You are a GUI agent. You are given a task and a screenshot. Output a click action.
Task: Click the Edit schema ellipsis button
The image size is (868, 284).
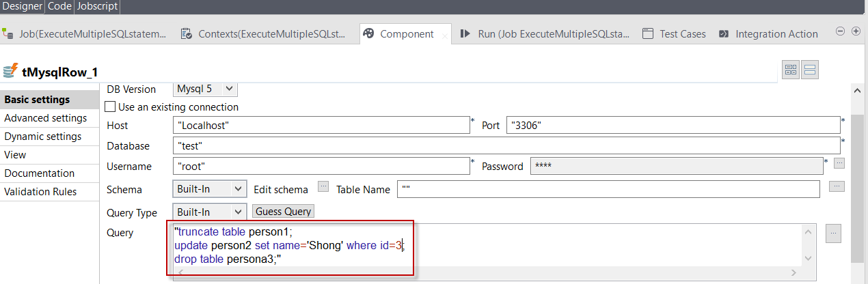(324, 186)
